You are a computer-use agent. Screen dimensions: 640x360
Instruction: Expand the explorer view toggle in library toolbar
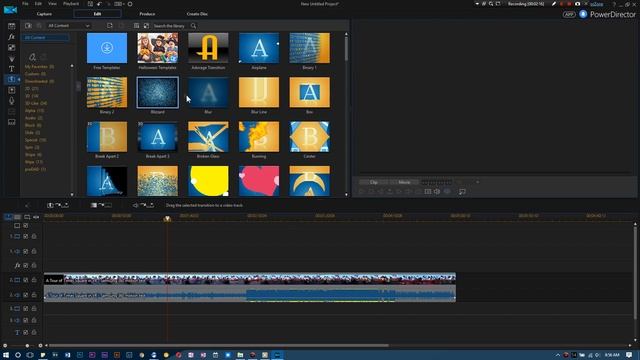(x=109, y=26)
